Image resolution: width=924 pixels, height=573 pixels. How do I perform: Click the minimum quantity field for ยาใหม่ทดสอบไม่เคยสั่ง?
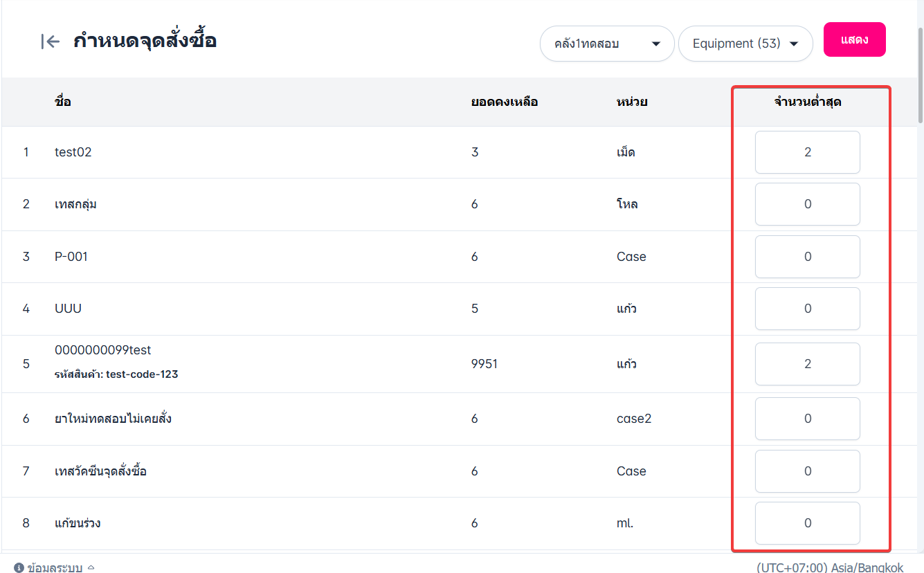tap(807, 419)
